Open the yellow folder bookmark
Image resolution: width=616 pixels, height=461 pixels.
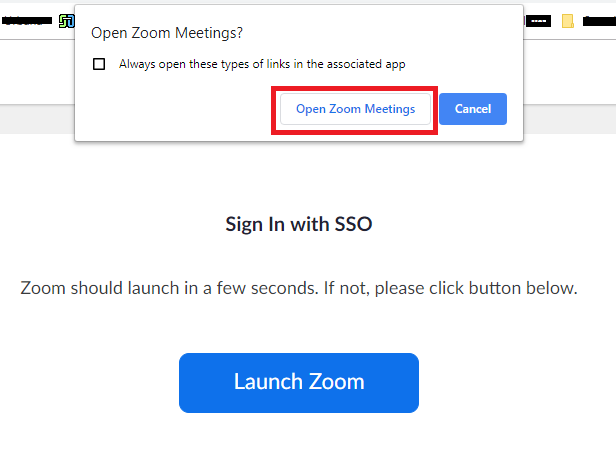(568, 21)
